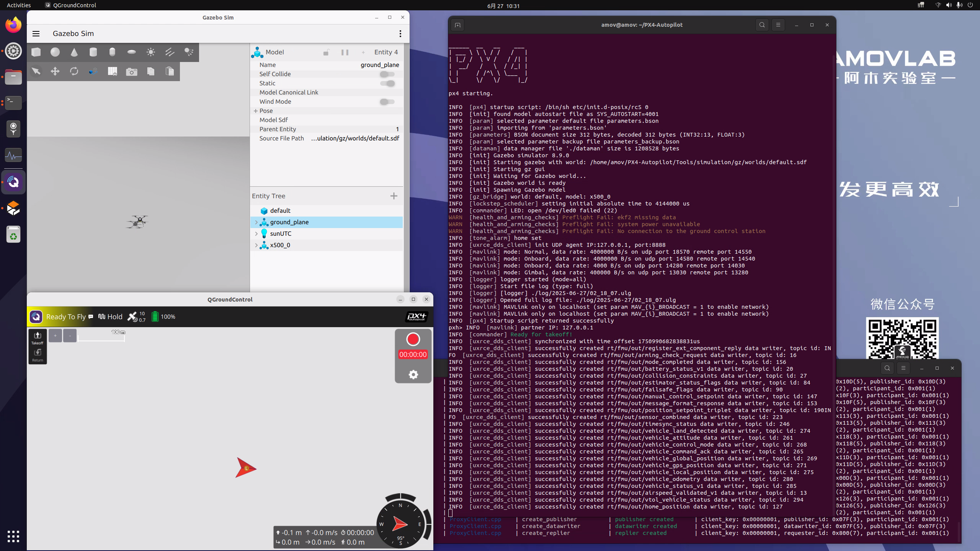The image size is (980, 551).
Task: Click the Source File Path value
Action: point(355,139)
